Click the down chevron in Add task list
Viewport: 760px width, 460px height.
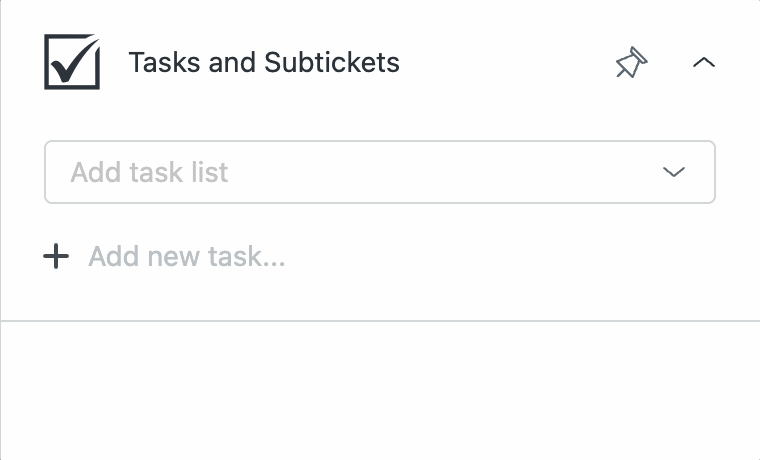[673, 172]
